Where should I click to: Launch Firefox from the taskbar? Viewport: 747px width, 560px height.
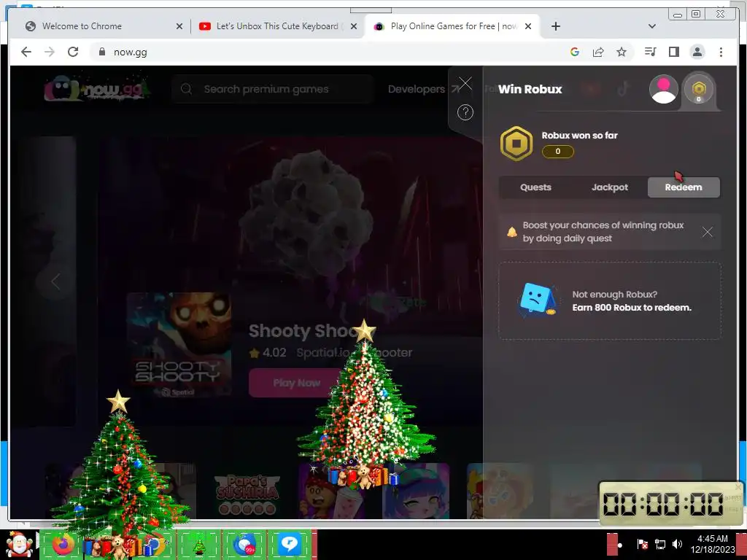coord(63,544)
